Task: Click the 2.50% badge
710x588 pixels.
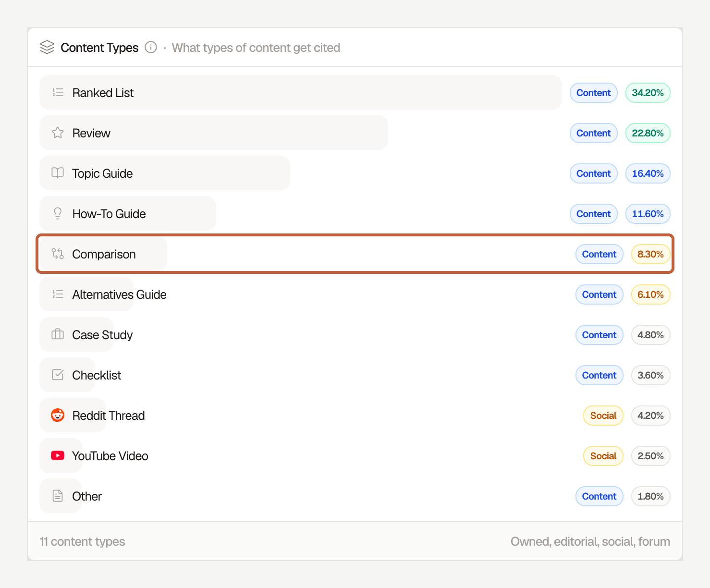Action: pos(651,456)
